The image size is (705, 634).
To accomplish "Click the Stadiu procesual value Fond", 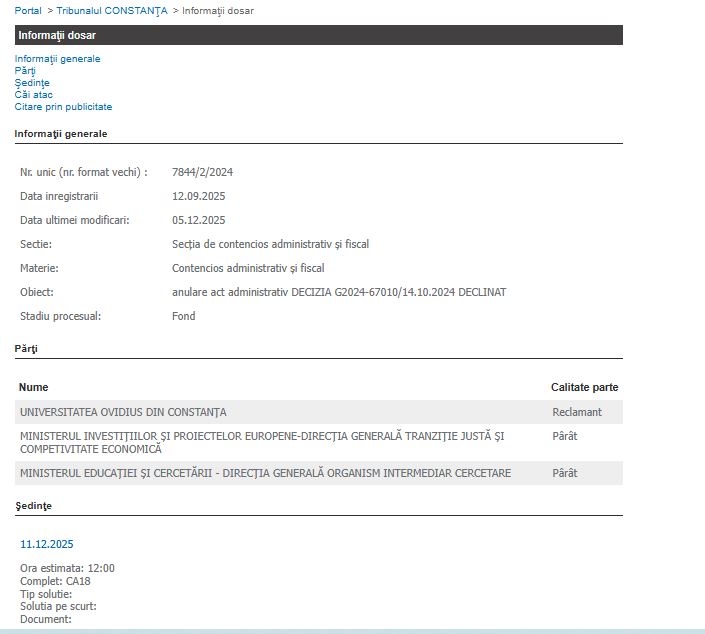I will pyautogui.click(x=183, y=316).
